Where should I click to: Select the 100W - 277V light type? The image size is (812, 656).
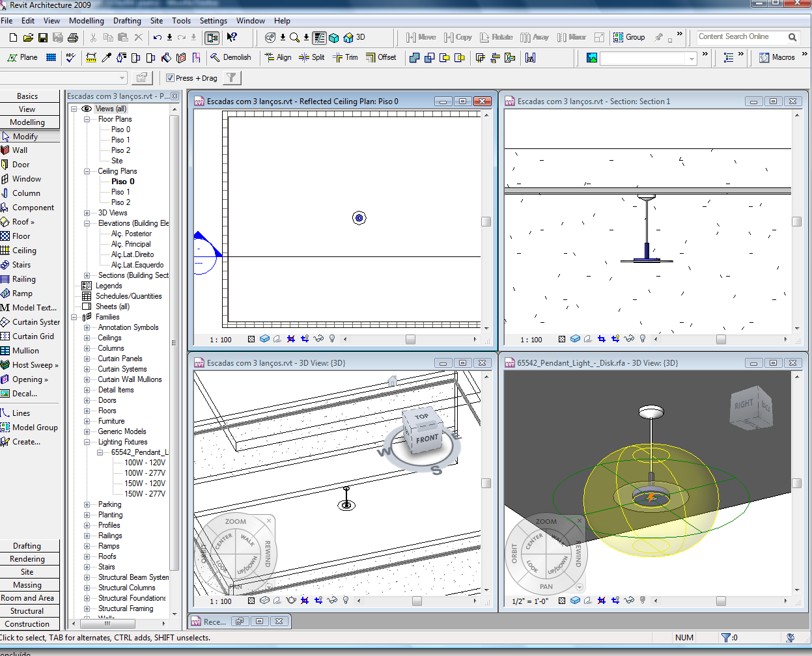pyautogui.click(x=145, y=473)
